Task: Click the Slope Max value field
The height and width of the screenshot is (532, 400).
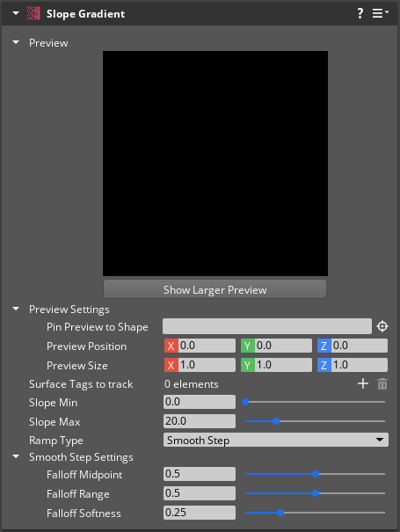Action: tap(200, 421)
